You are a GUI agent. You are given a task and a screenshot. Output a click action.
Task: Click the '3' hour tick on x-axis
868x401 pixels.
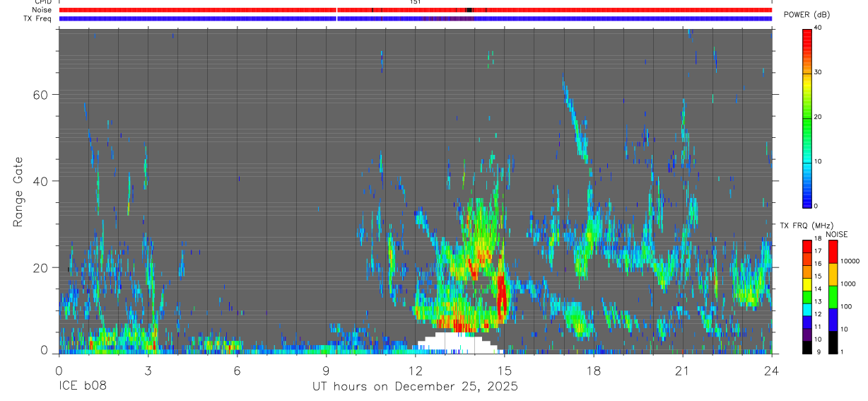click(148, 370)
